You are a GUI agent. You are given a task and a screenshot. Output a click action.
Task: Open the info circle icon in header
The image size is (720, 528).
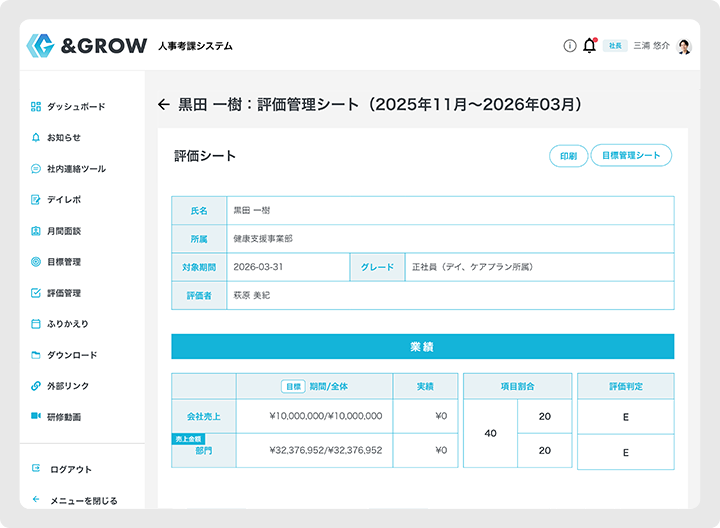tap(569, 46)
